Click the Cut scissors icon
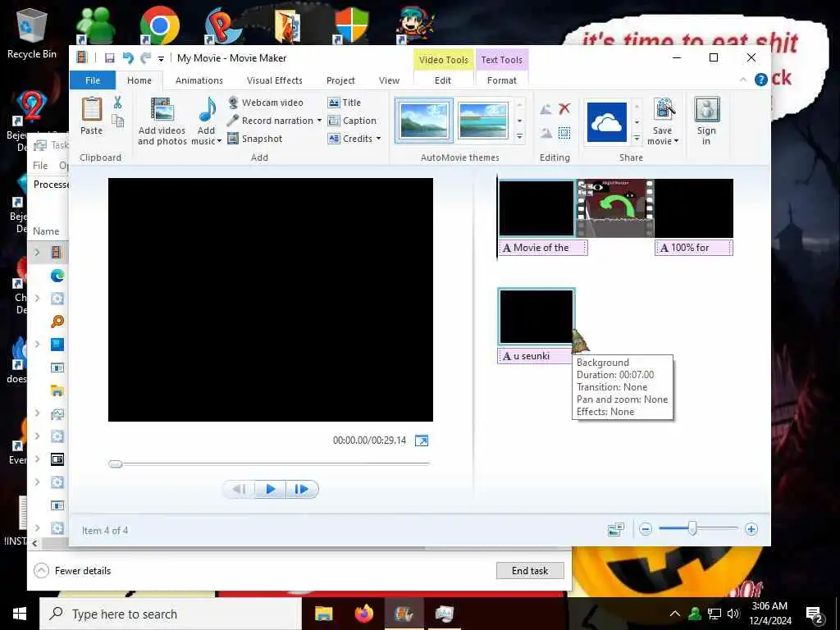This screenshot has height=630, width=840. 117,103
